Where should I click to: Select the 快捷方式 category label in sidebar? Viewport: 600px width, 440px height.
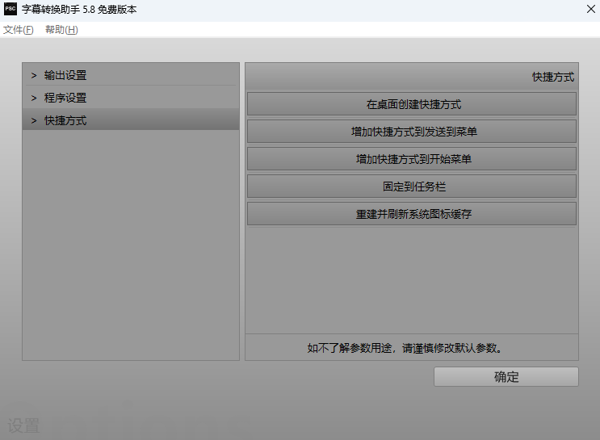point(65,120)
